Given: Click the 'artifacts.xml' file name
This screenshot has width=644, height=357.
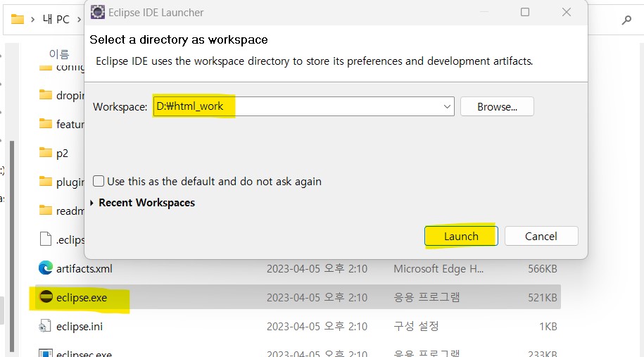Looking at the screenshot, I should [x=84, y=269].
